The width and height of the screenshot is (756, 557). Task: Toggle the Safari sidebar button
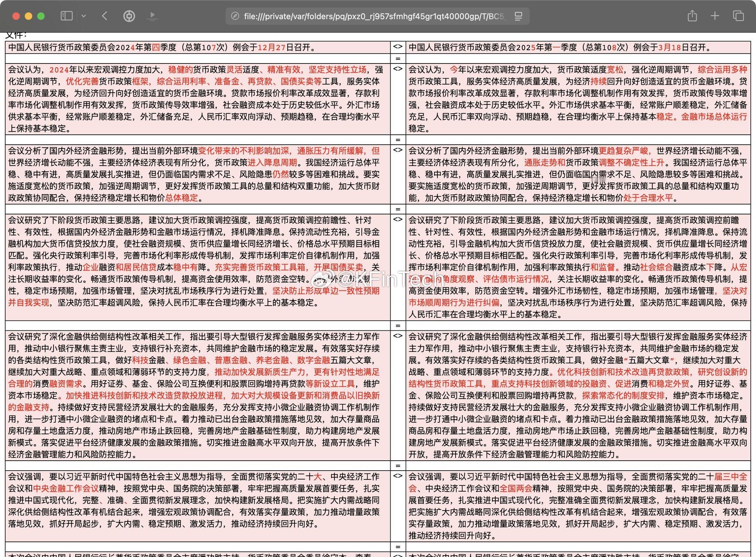click(x=66, y=16)
